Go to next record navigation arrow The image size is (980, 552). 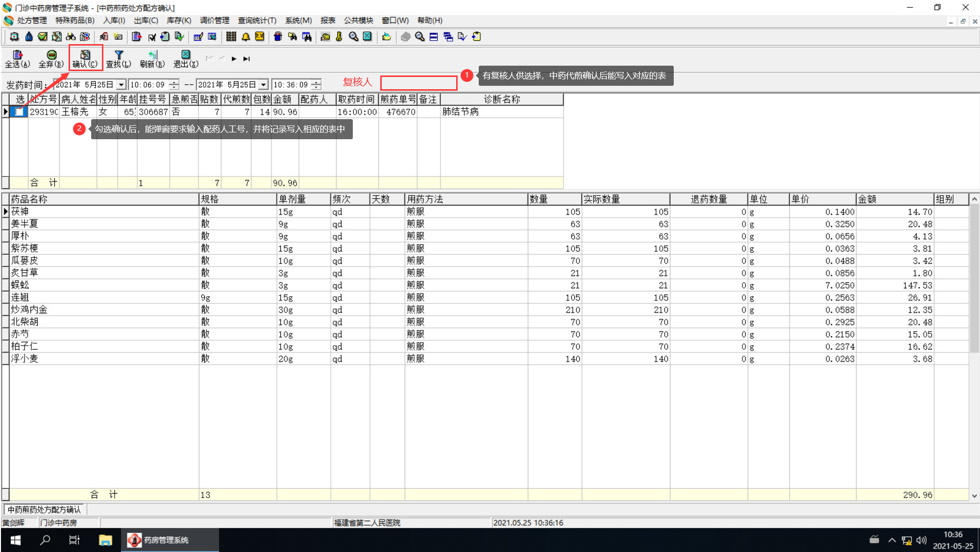click(234, 59)
